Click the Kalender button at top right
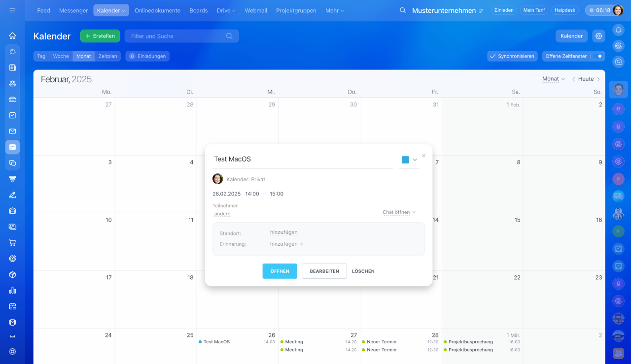 pos(572,36)
